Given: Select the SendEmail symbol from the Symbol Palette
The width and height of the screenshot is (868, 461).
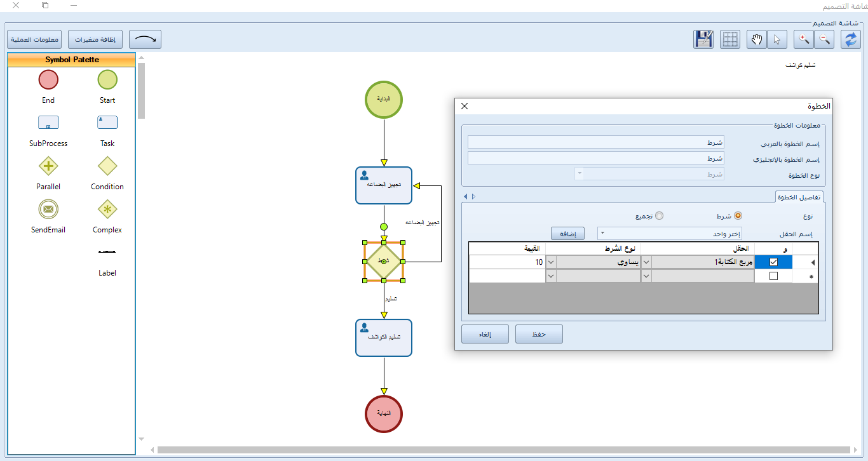Looking at the screenshot, I should pos(48,208).
